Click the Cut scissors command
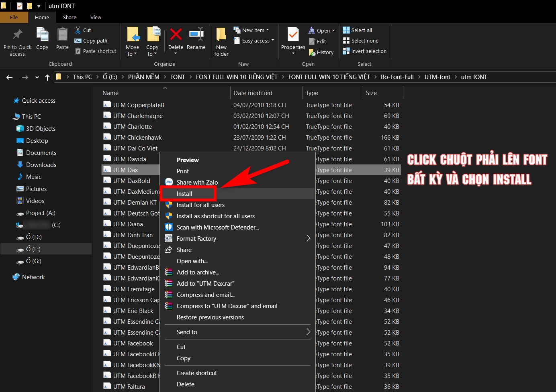556x392 pixels. coord(83,30)
